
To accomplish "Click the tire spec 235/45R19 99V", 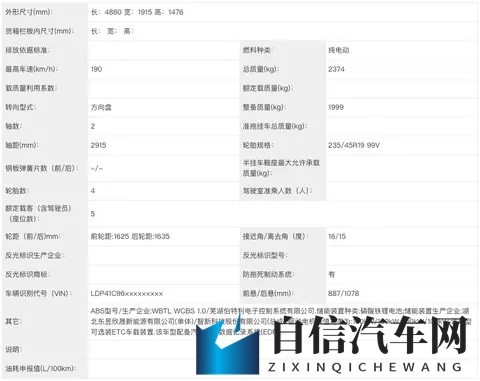I will 354,145.
